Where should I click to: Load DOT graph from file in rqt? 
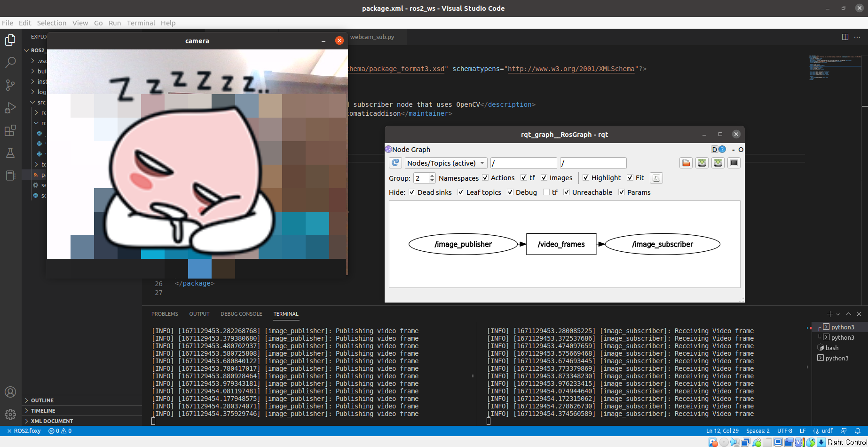[686, 163]
